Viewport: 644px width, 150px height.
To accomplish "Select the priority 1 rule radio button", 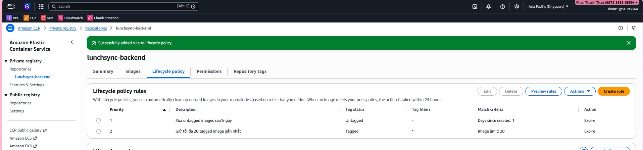I will (98, 120).
